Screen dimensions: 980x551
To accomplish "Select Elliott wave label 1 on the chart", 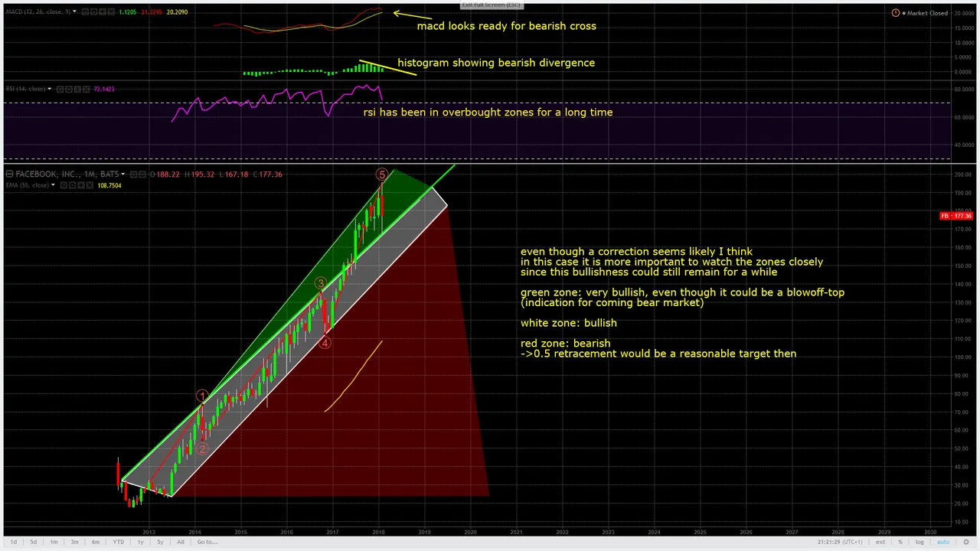I will pos(201,396).
